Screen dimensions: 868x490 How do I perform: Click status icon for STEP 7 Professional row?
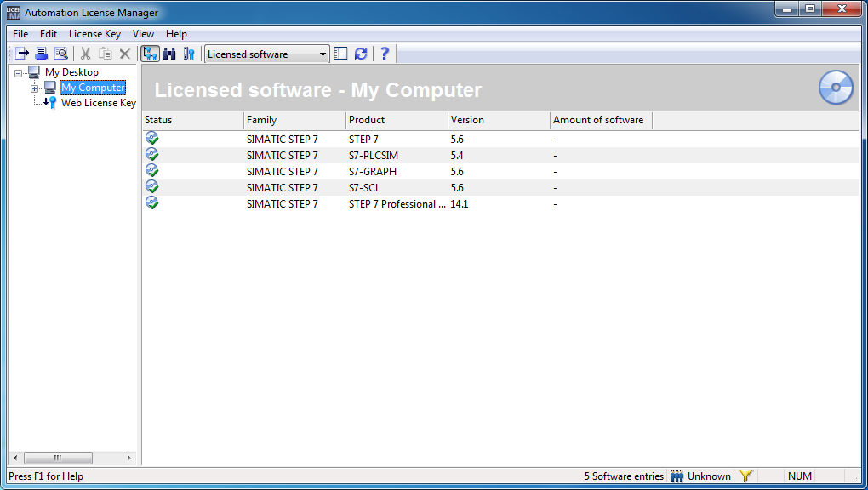(x=151, y=202)
